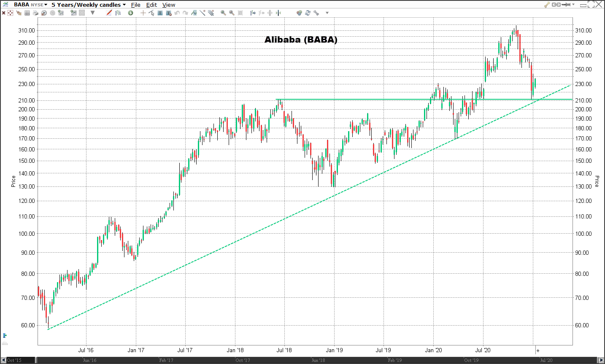Click the shift bars right arrow icon
The image size is (605, 364).
pos(253,13)
